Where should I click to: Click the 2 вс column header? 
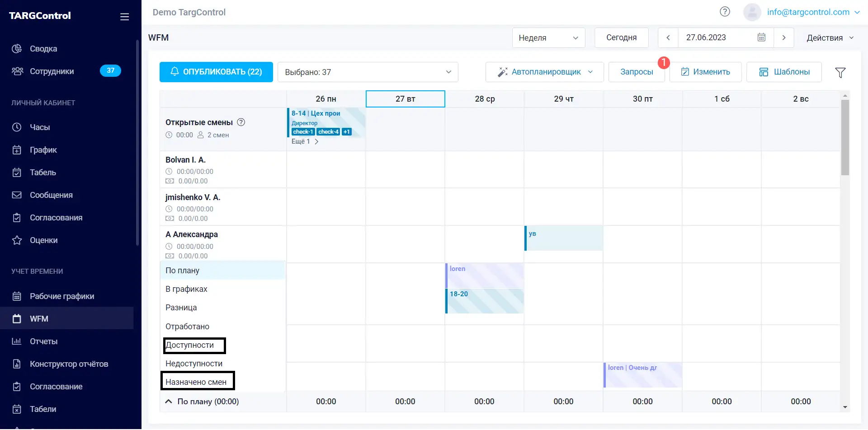[801, 99]
